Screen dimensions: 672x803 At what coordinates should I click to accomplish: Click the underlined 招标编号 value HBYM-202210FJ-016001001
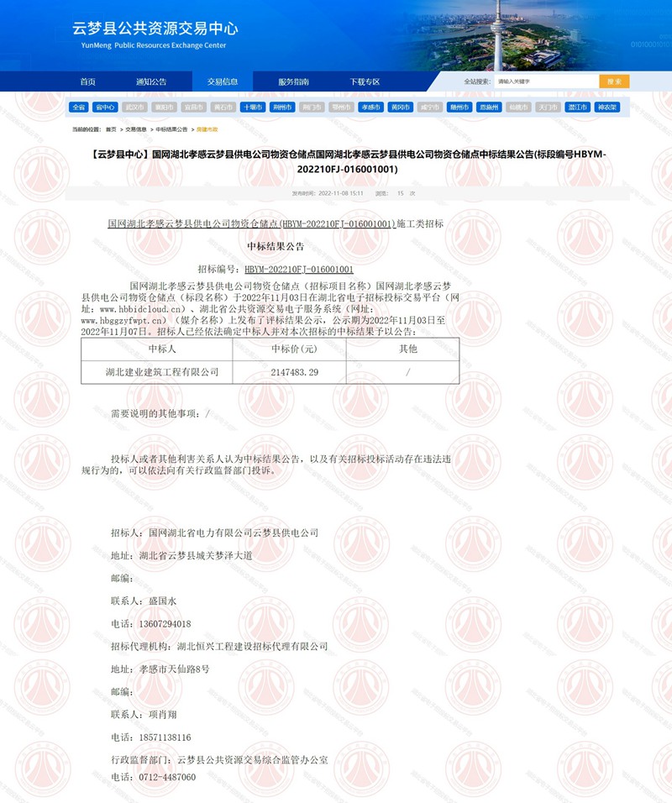pos(299,270)
